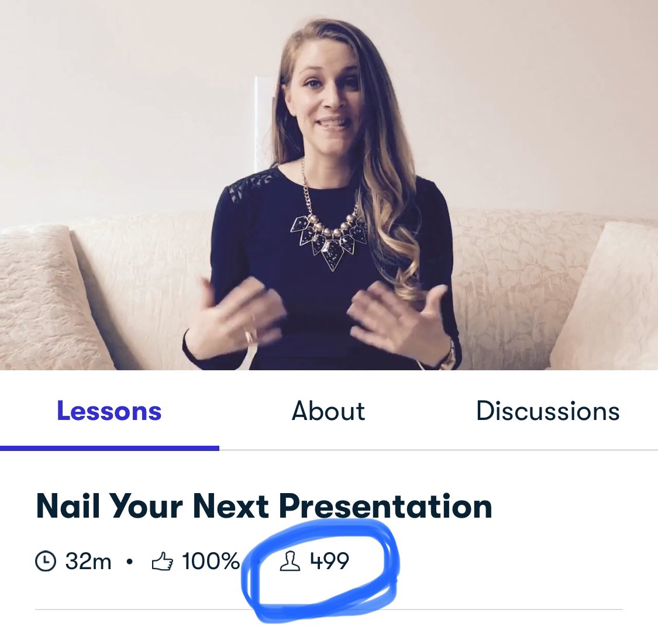Play the class video preview
658x644 pixels.
tap(329, 185)
